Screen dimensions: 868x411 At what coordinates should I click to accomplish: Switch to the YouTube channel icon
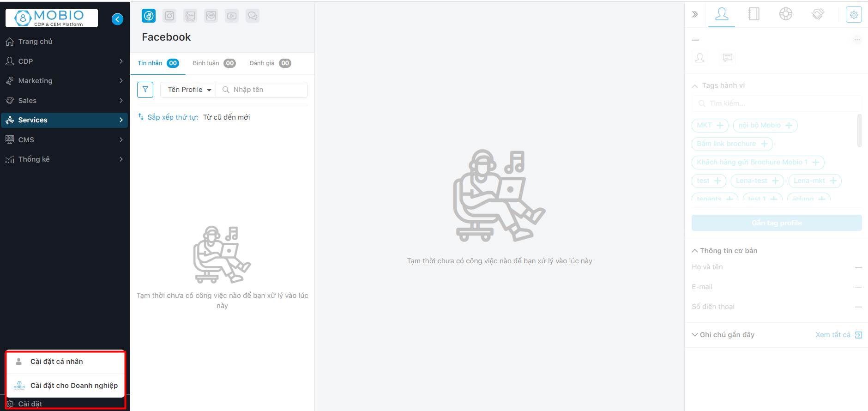click(232, 16)
